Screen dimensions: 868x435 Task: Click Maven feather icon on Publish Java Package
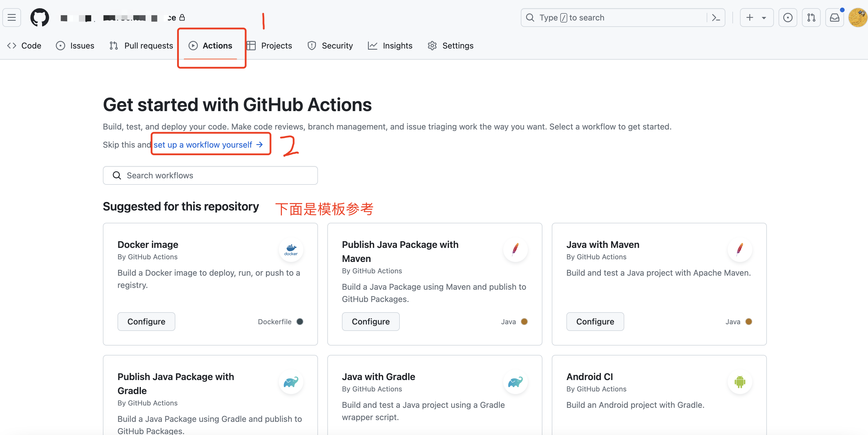[x=516, y=249]
